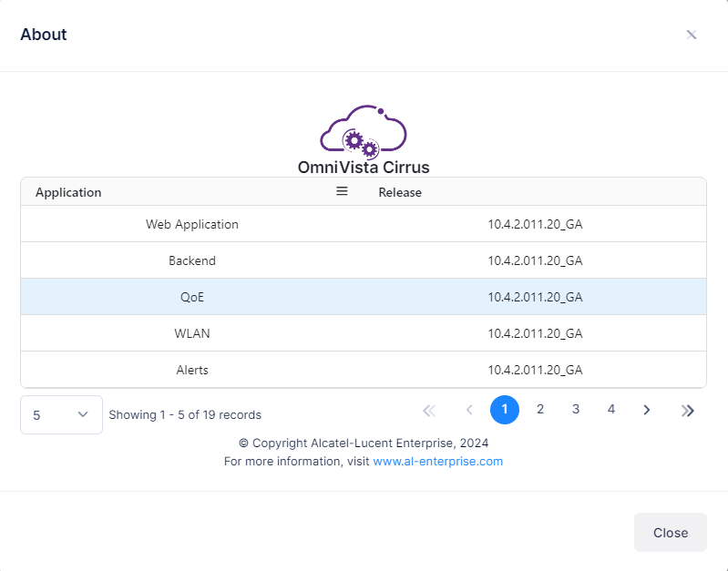Sort by the Application column header
Viewport: 728px width, 571px height.
click(x=68, y=193)
